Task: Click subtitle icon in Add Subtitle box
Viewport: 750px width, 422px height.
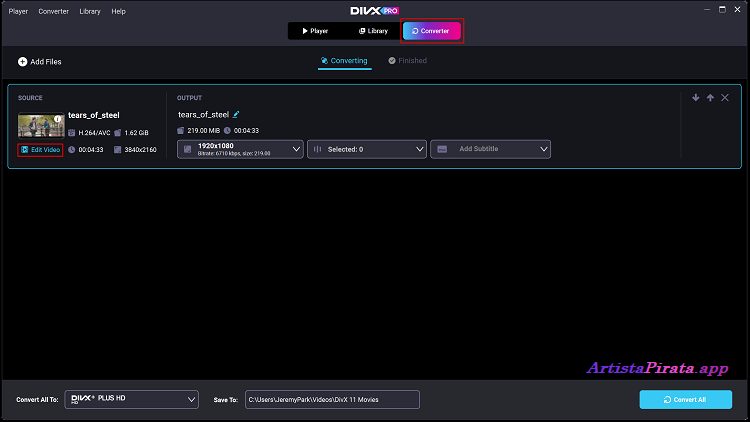Action: click(442, 149)
